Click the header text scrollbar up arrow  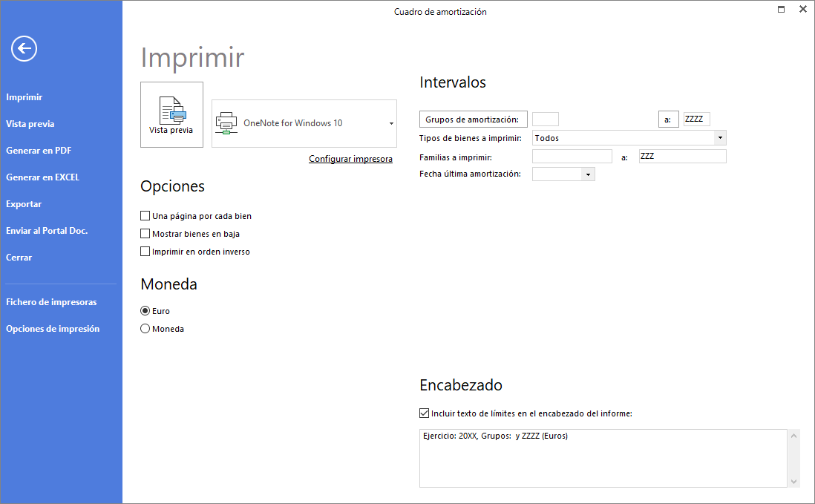coord(793,436)
